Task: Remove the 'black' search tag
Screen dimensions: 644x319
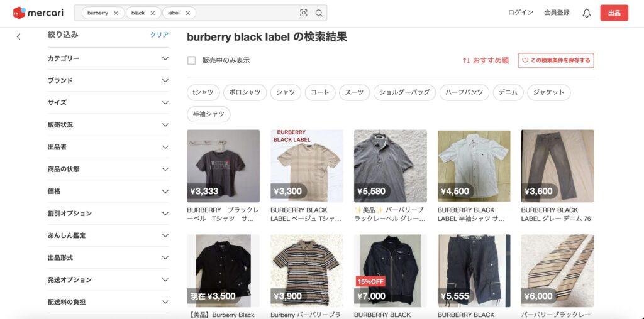Action: pos(152,13)
